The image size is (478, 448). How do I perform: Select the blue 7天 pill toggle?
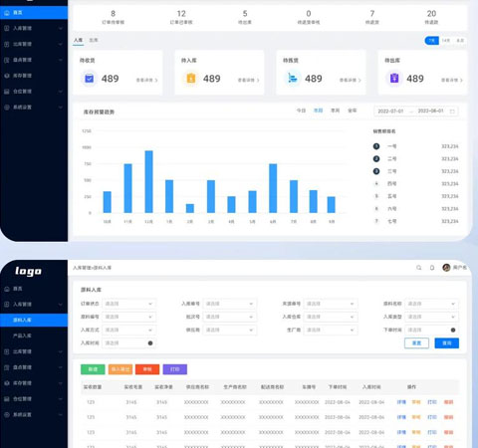click(432, 41)
